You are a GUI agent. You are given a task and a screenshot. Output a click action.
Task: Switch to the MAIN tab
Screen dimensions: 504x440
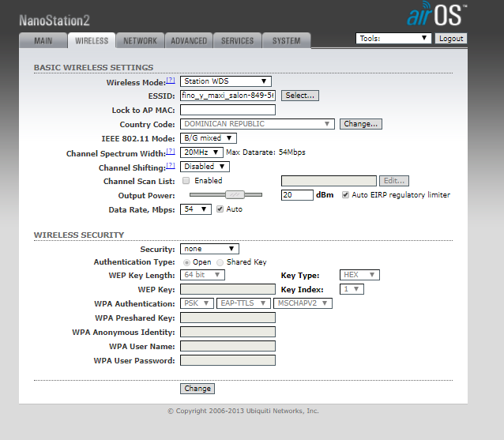43,41
